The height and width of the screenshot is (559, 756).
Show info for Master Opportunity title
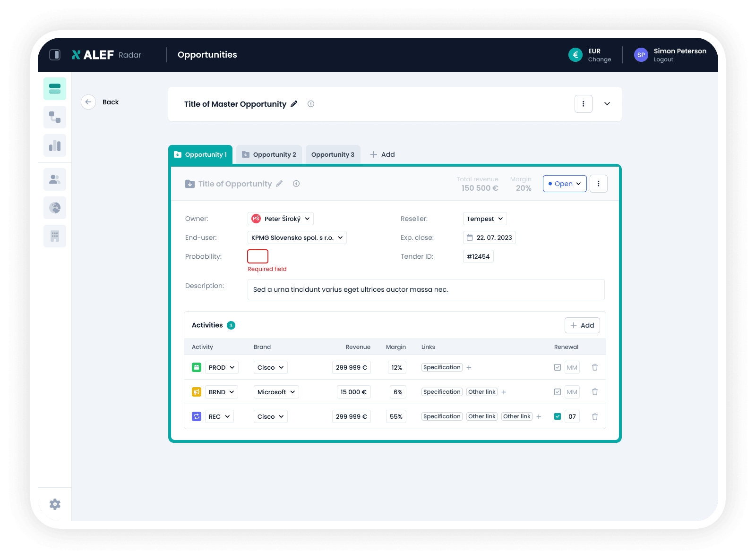(311, 104)
